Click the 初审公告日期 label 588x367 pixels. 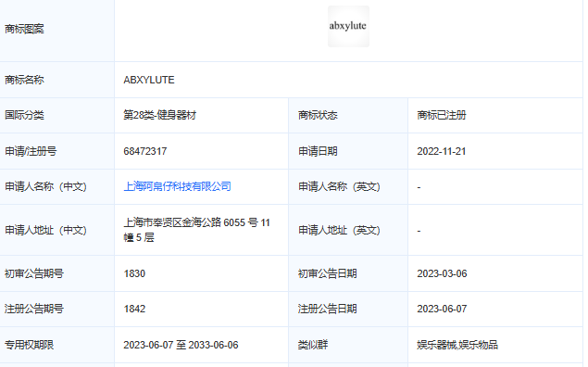pos(328,273)
